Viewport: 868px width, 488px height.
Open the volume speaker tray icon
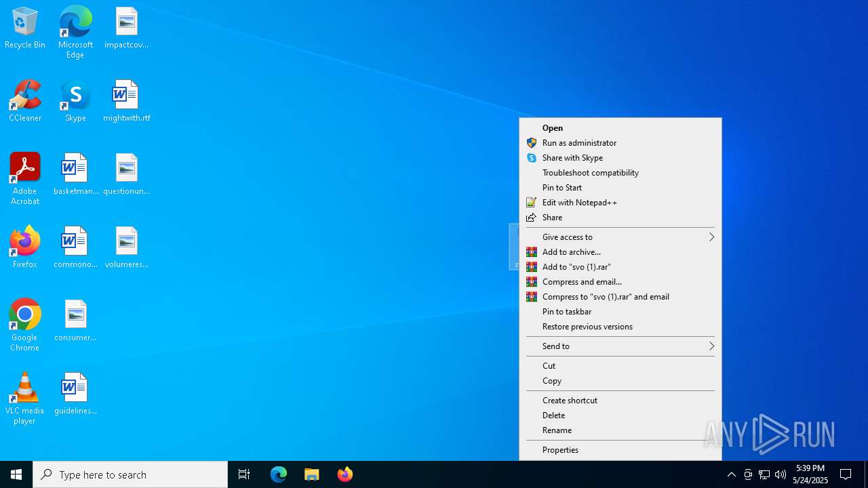point(781,474)
